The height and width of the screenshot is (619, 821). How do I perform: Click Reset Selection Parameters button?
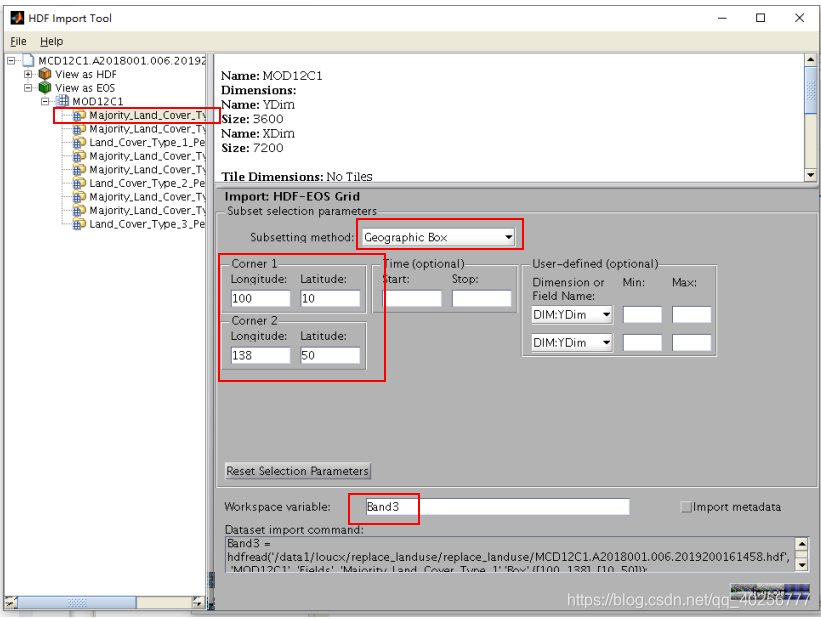(x=297, y=471)
